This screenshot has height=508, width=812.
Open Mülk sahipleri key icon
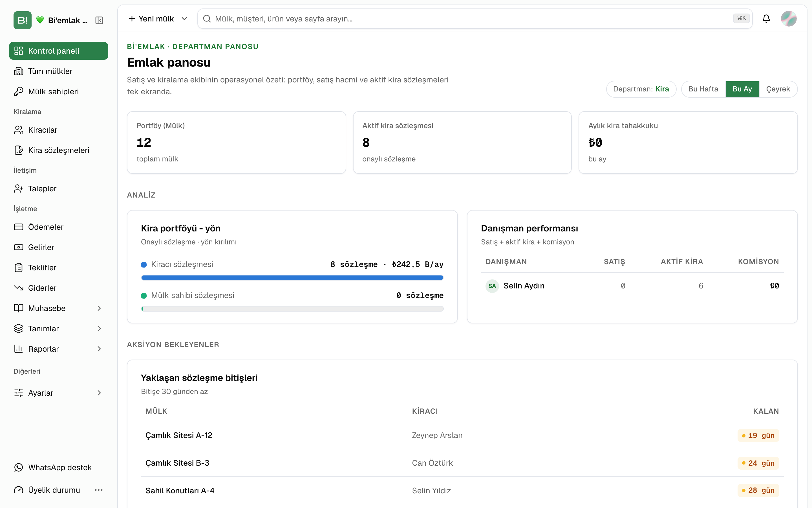point(18,91)
